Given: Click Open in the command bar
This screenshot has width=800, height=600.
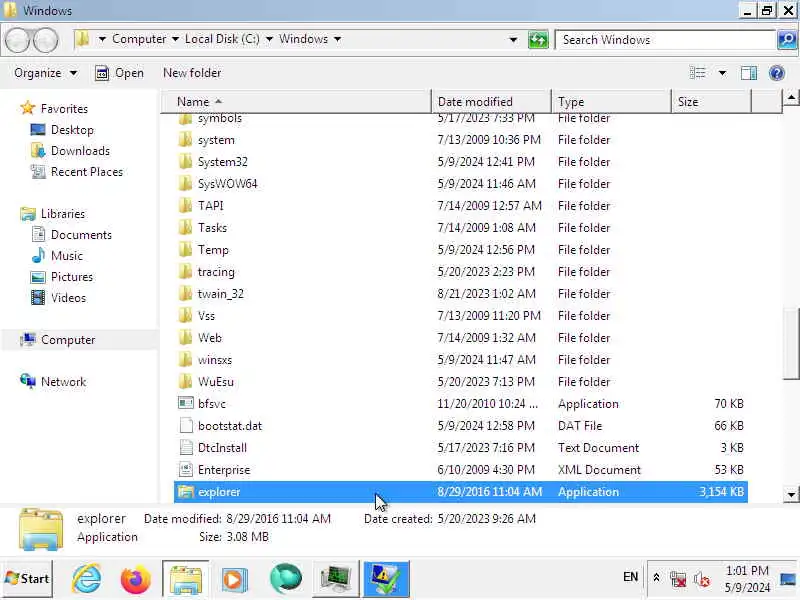Looking at the screenshot, I should [119, 73].
